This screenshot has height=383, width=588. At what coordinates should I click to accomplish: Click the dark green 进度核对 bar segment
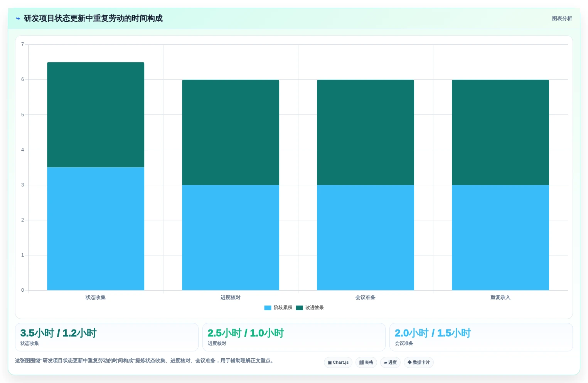click(x=231, y=132)
